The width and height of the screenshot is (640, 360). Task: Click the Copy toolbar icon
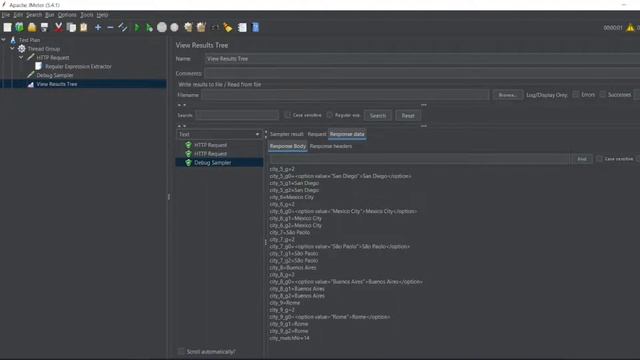[71, 27]
